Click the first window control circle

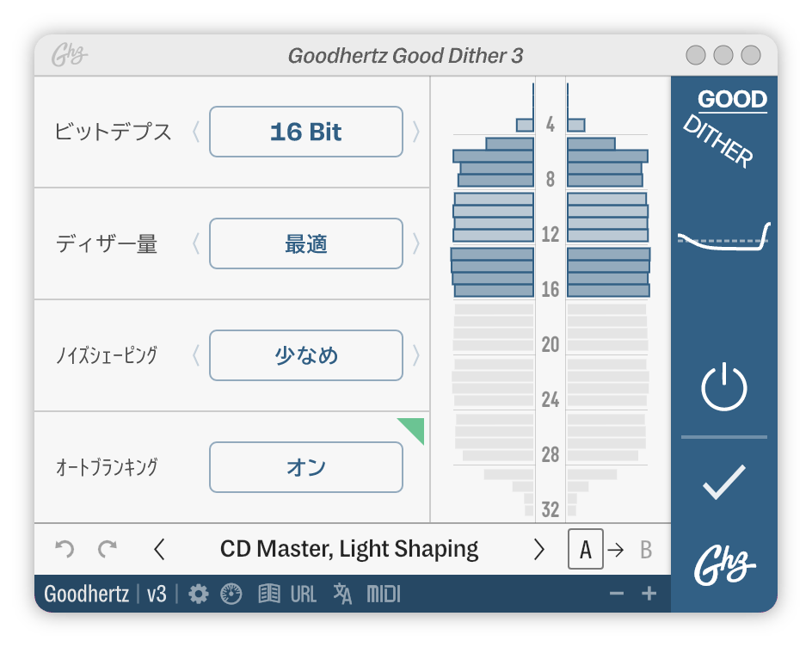696,55
